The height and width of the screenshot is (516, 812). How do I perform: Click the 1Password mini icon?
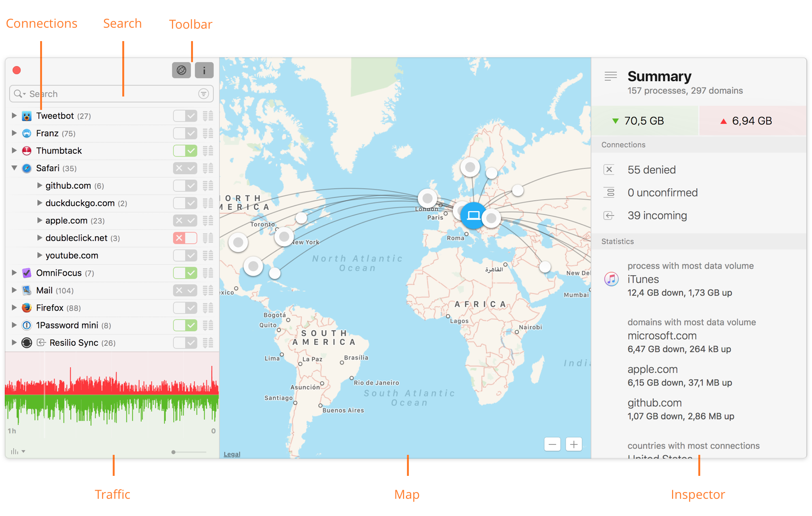click(27, 325)
